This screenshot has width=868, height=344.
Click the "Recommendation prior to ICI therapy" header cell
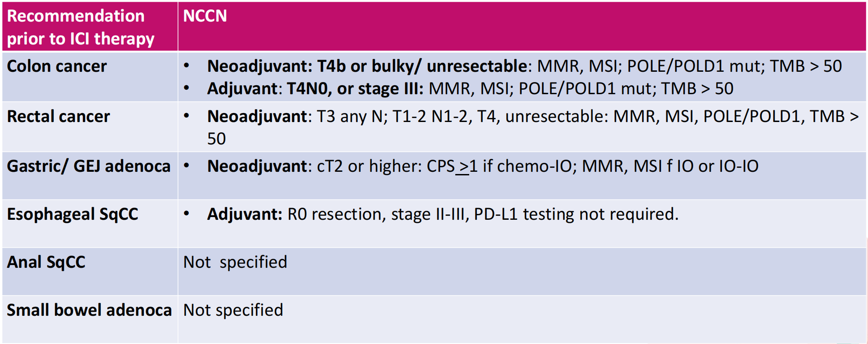click(x=81, y=27)
